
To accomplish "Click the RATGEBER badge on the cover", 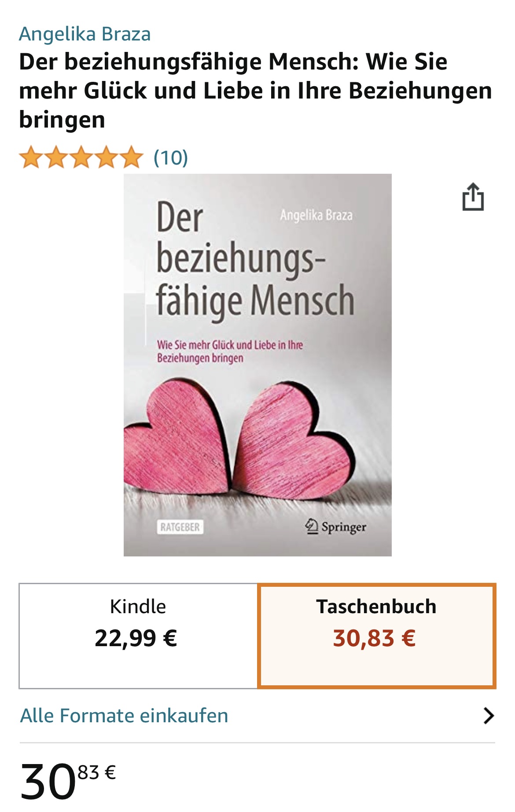I will pyautogui.click(x=180, y=527).
